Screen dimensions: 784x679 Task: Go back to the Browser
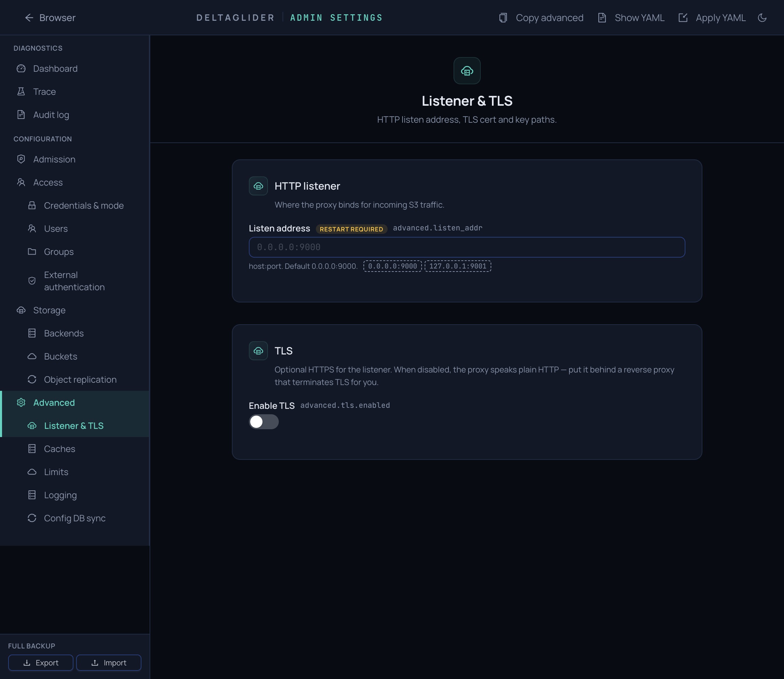point(50,18)
